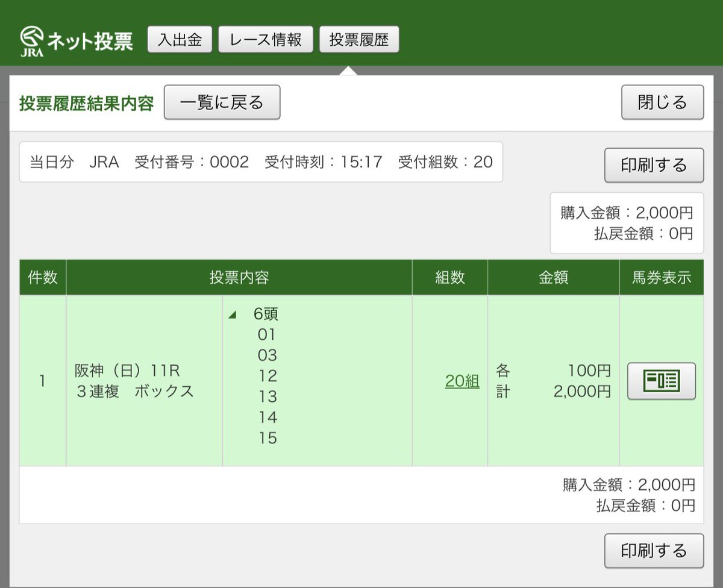
Task: Select row number 1 cell
Action: (43, 381)
